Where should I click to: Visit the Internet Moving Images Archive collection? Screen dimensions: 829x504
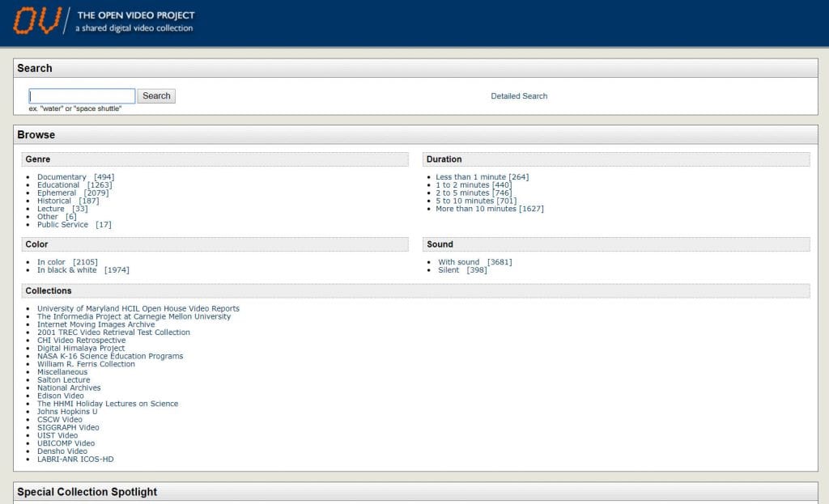click(96, 324)
